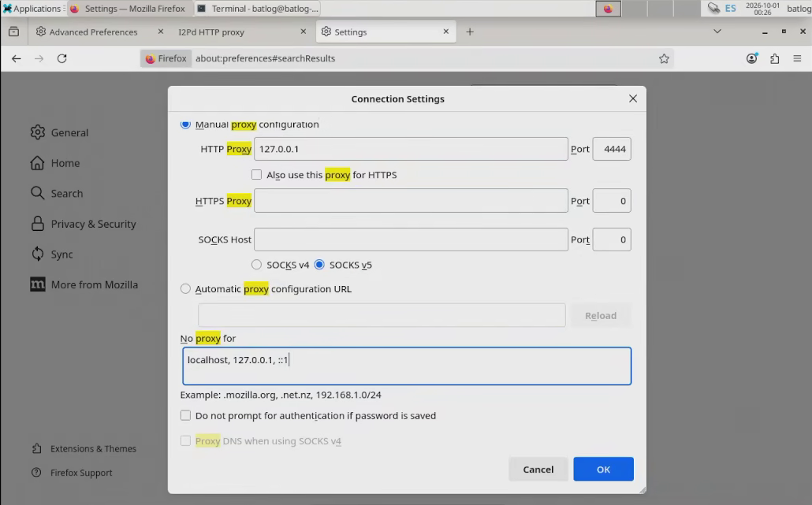Check Do not prompt for authentication
Screen dimensions: 812x505
pyautogui.click(x=185, y=415)
